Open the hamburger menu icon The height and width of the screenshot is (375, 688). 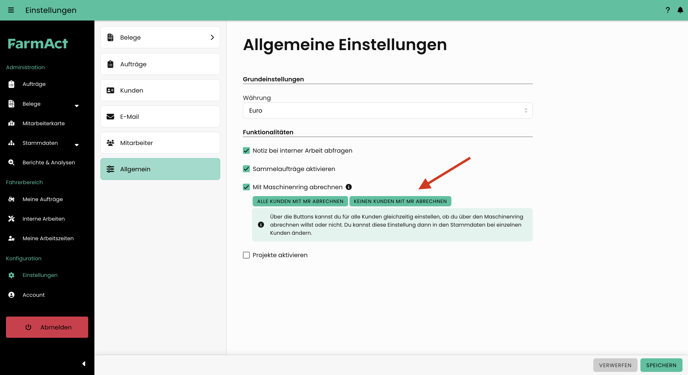tap(11, 10)
